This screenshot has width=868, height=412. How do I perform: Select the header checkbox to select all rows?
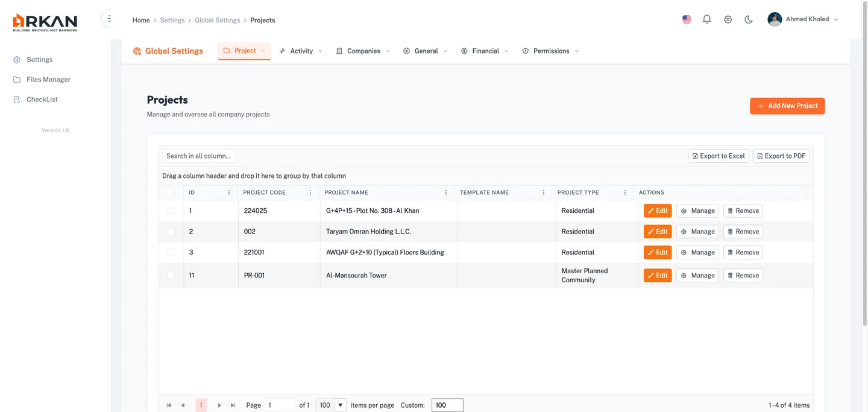(171, 192)
